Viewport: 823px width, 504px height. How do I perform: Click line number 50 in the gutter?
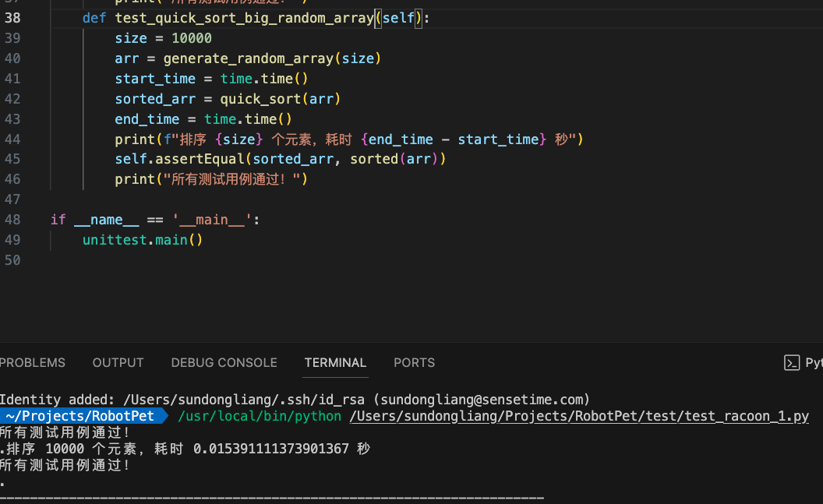coord(12,260)
